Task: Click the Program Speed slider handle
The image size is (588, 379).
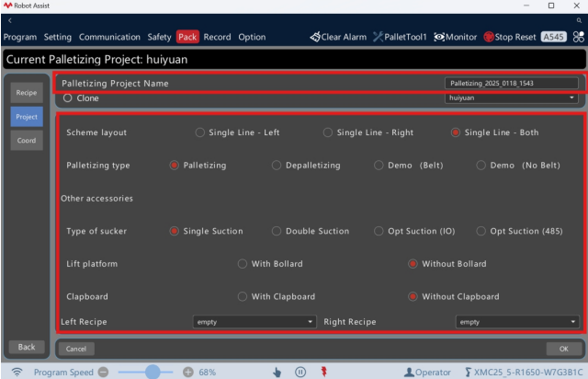Action: (x=153, y=373)
